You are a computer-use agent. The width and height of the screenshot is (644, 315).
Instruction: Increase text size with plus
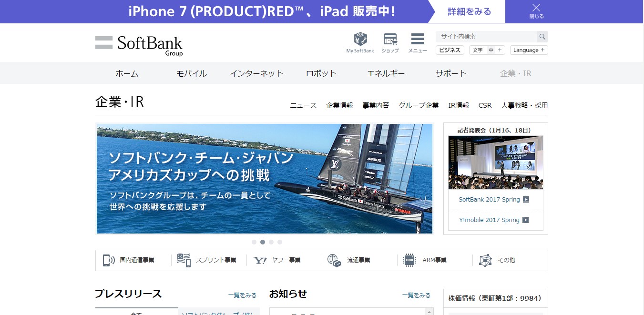click(500, 50)
